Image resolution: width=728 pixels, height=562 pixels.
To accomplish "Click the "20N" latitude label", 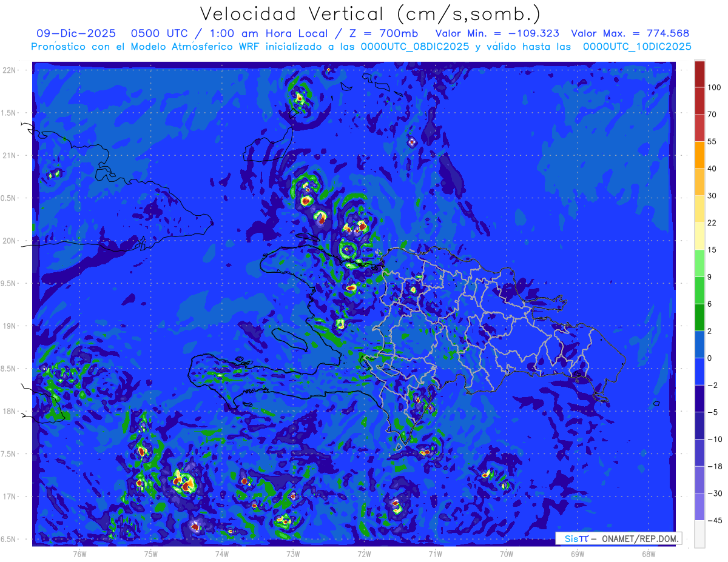I will pyautogui.click(x=10, y=241).
